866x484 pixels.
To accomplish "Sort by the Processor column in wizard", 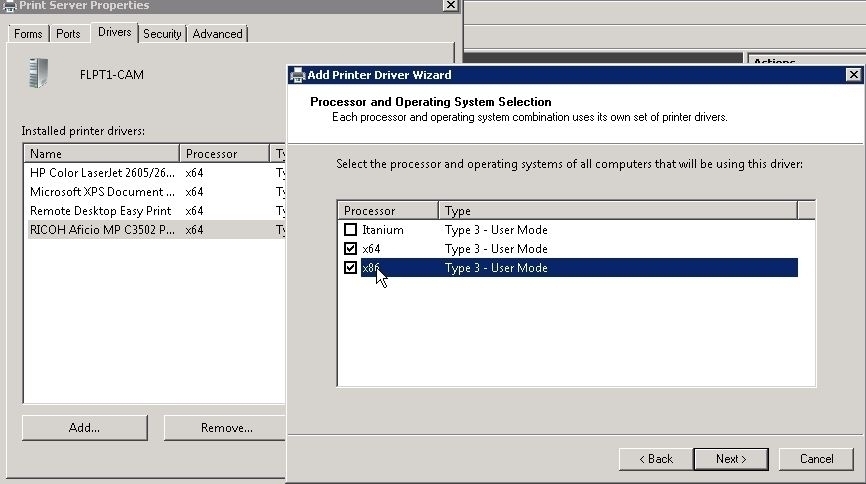I will [388, 211].
